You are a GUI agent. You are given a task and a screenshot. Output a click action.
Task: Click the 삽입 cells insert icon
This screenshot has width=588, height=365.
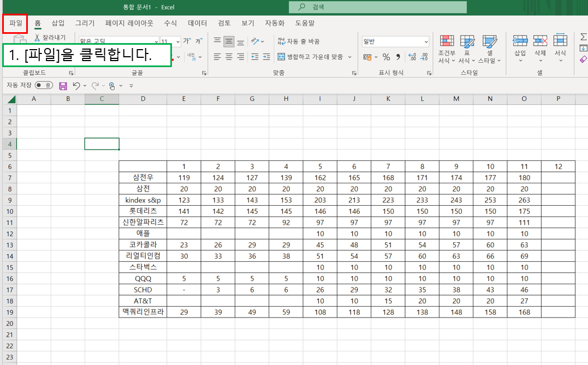click(520, 40)
